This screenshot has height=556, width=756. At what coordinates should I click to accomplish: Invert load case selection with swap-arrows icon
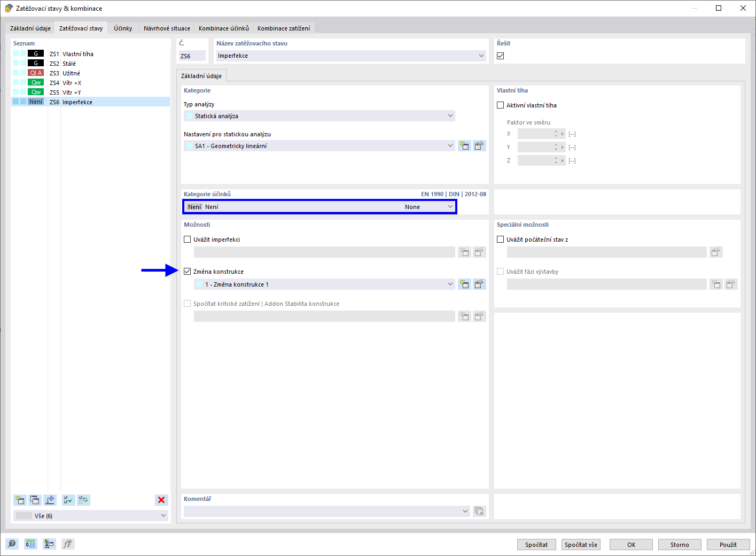point(83,500)
